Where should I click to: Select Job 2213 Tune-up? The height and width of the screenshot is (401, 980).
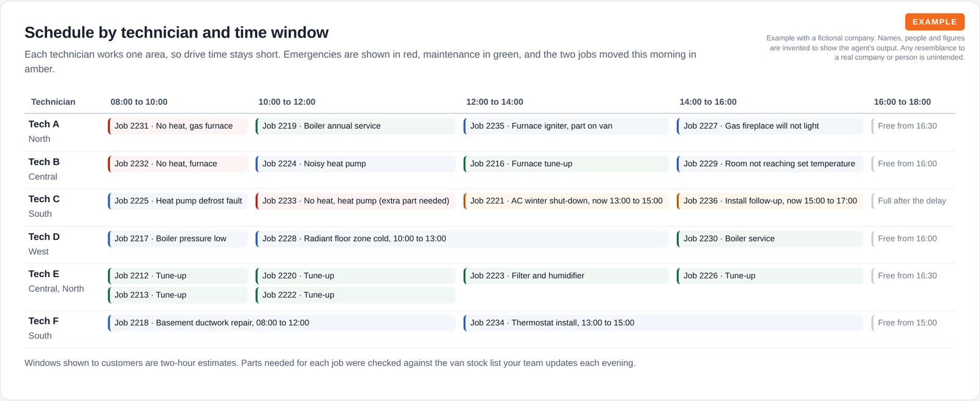tap(178, 295)
